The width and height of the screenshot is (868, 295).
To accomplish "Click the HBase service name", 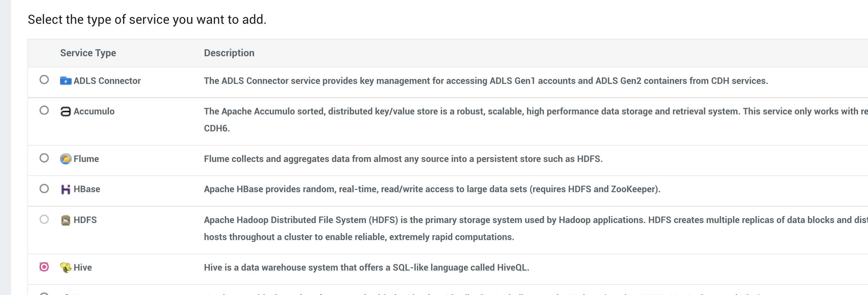I will pyautogui.click(x=87, y=189).
